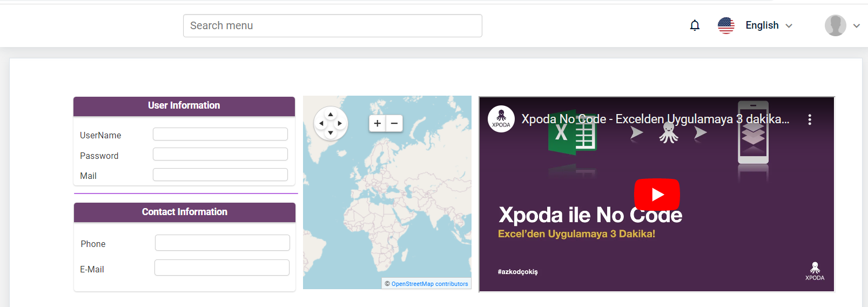Click the Password input field
Image resolution: width=868 pixels, height=307 pixels.
(x=220, y=154)
